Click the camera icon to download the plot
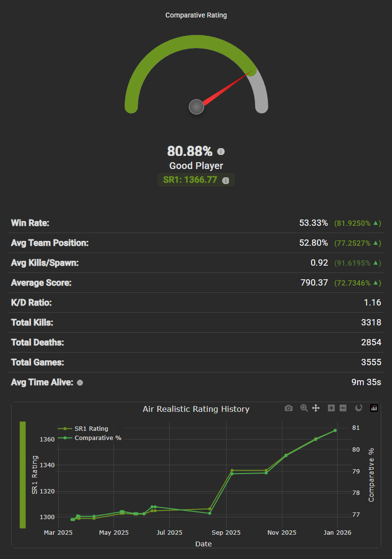The image size is (392, 559). (x=289, y=408)
